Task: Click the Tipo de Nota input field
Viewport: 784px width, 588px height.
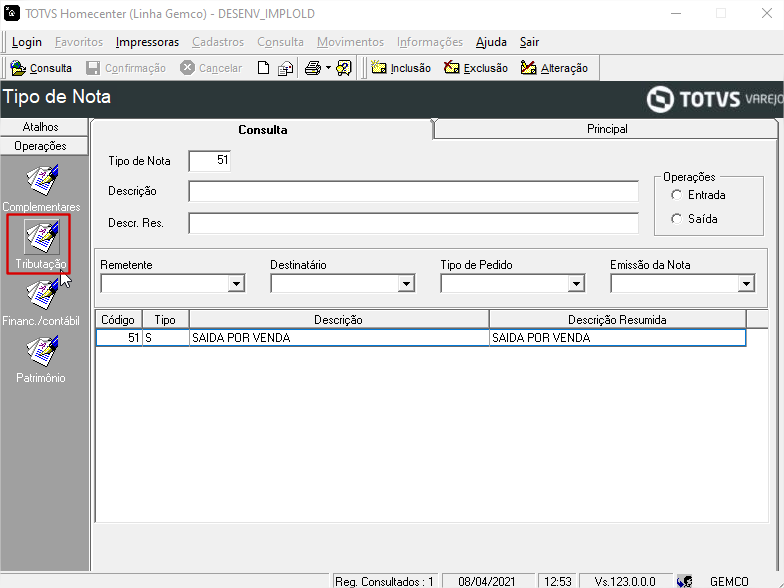Action: tap(210, 161)
